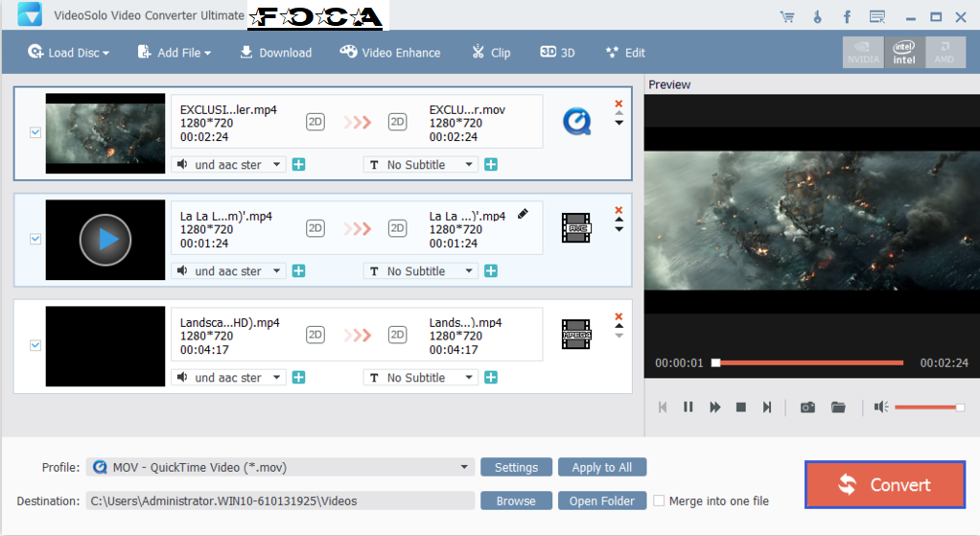Click the Apply to All button
This screenshot has width=980, height=536.
click(602, 467)
